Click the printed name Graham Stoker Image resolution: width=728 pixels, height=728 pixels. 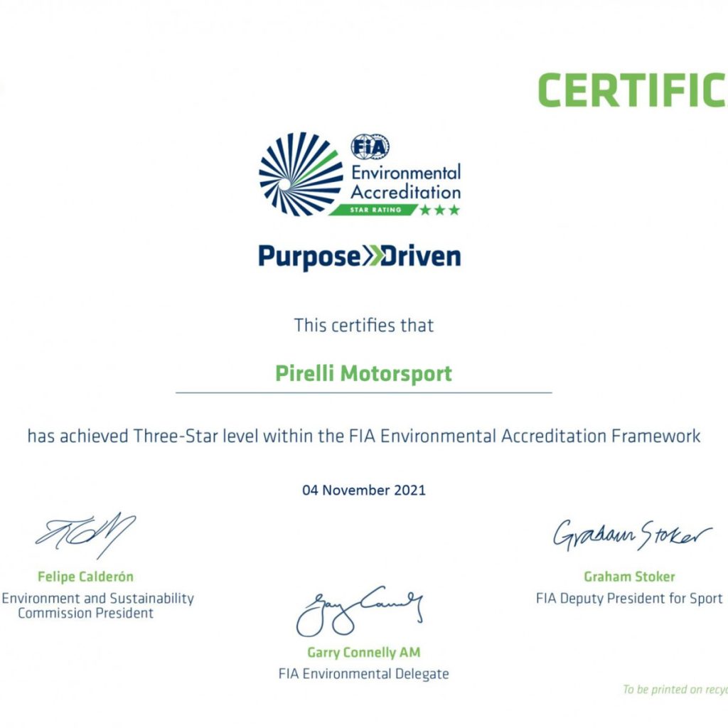click(630, 577)
